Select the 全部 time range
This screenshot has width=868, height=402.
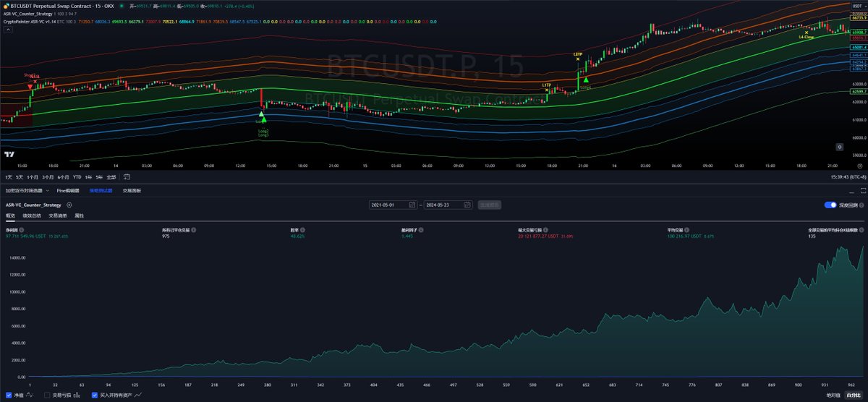111,176
